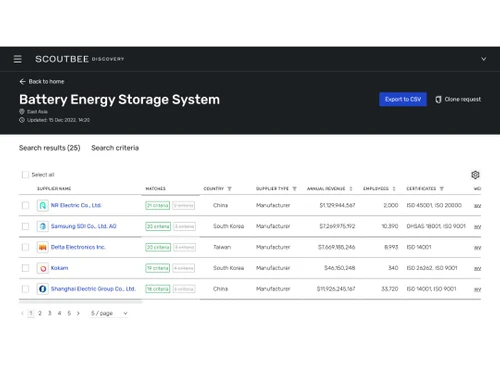The width and height of the screenshot is (500, 375).
Task: Select the Kokam row checkbox
Action: pos(25,268)
